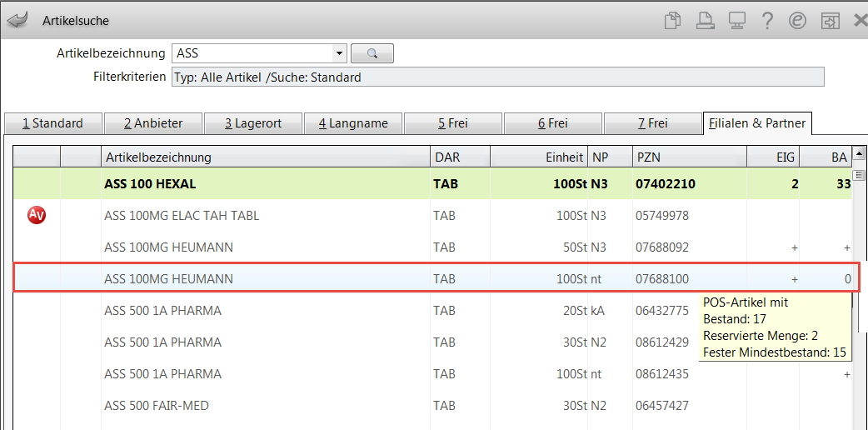Click the red Av icon beside ELAC
Screen dimensions: 868x430
point(37,215)
